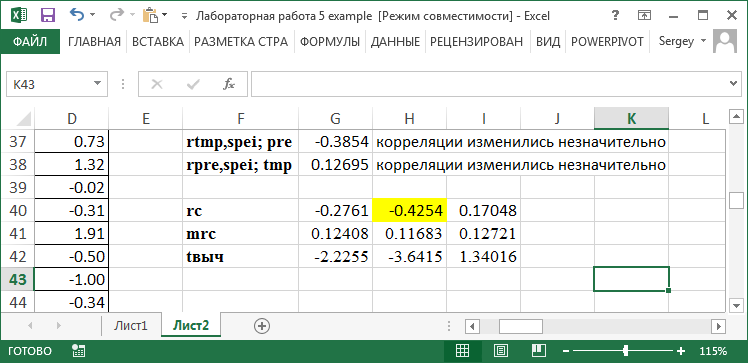Open Sergey account menu
Image resolution: width=748 pixels, height=363 pixels.
pyautogui.click(x=682, y=41)
